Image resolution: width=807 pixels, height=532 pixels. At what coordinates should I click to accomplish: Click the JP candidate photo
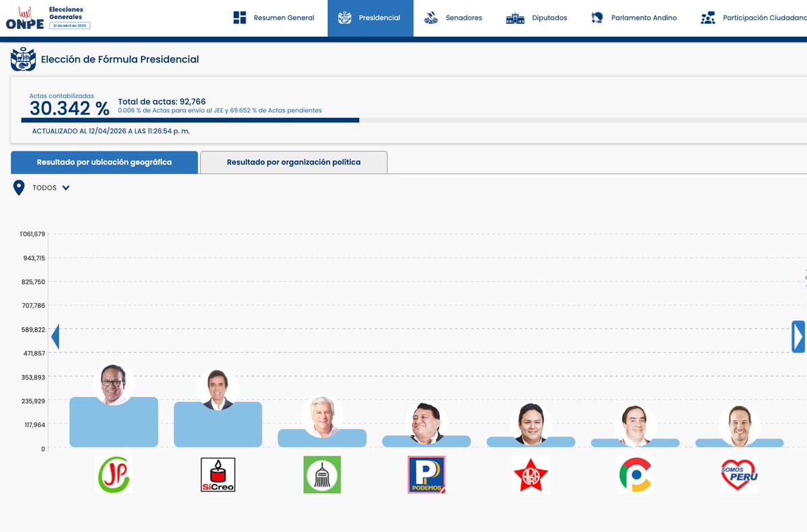(114, 384)
